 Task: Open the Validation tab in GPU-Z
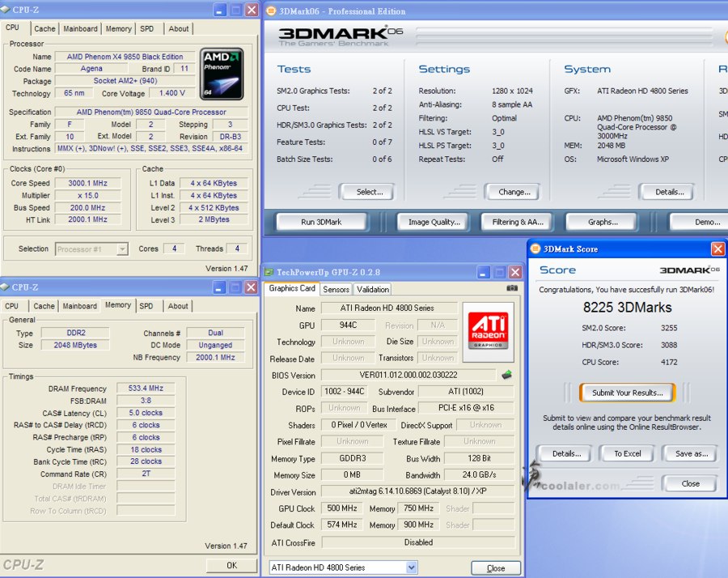pyautogui.click(x=373, y=290)
